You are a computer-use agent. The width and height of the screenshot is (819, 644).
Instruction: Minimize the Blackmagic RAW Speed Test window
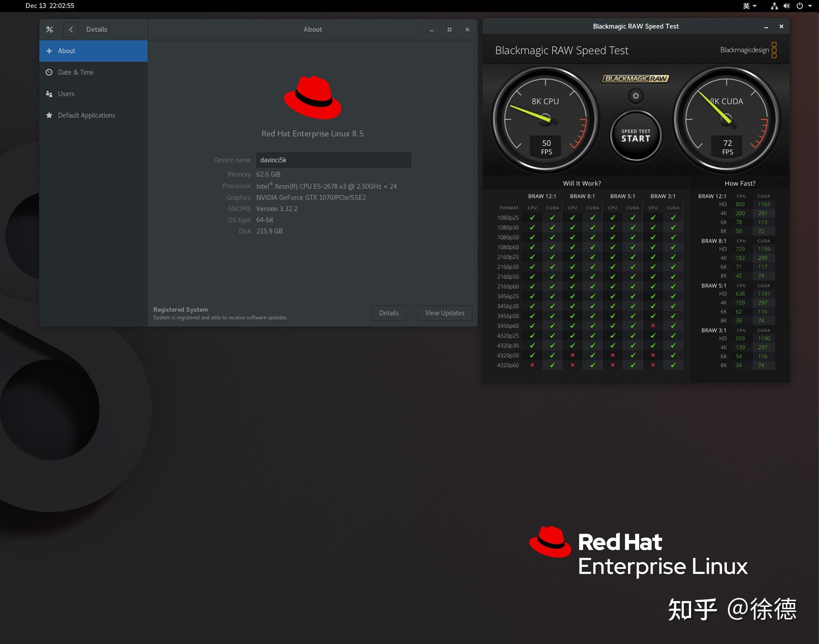pyautogui.click(x=766, y=27)
